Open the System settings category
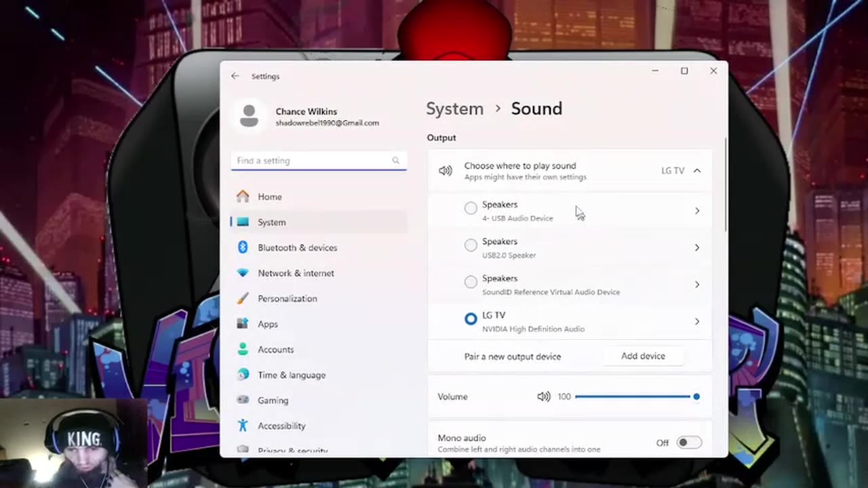Image resolution: width=868 pixels, height=488 pixels. (x=319, y=222)
